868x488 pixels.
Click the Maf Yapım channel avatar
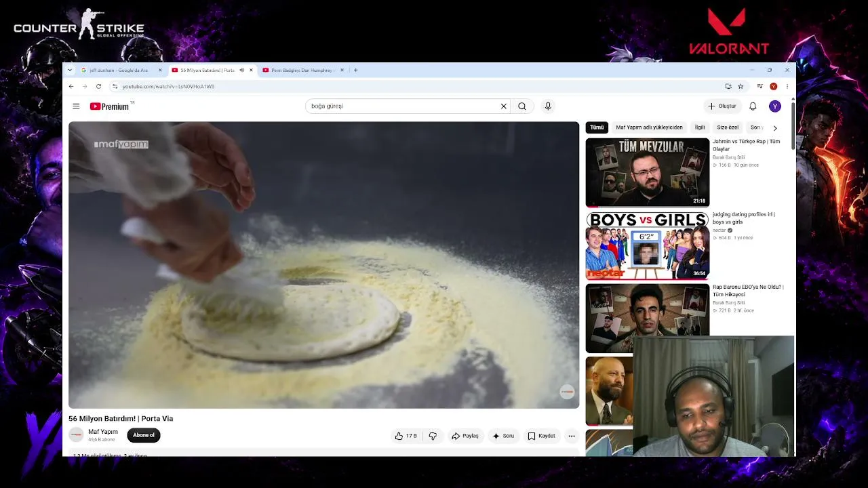tap(77, 435)
